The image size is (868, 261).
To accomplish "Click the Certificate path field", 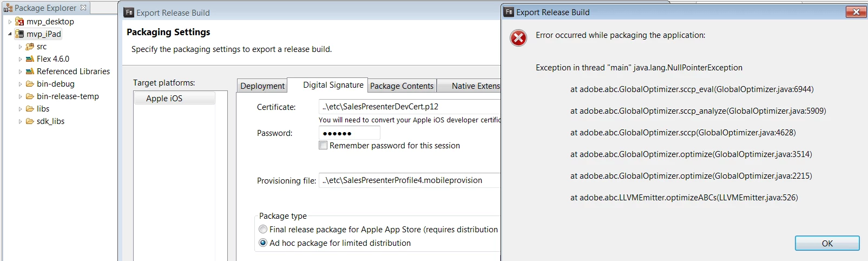I will (410, 107).
